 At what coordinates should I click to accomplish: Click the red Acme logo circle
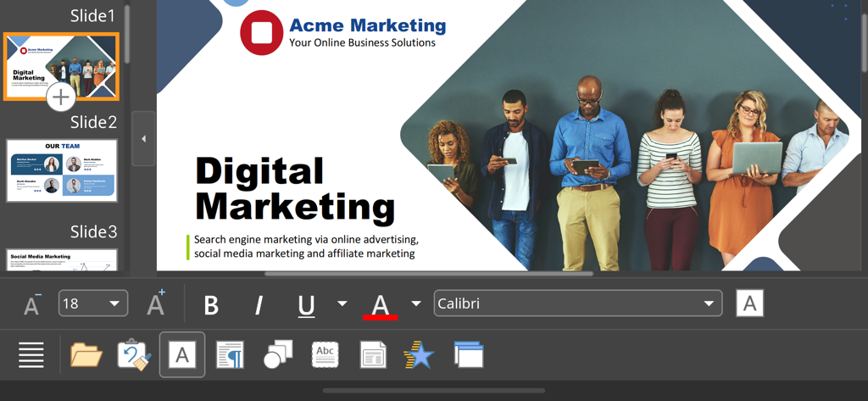(261, 32)
